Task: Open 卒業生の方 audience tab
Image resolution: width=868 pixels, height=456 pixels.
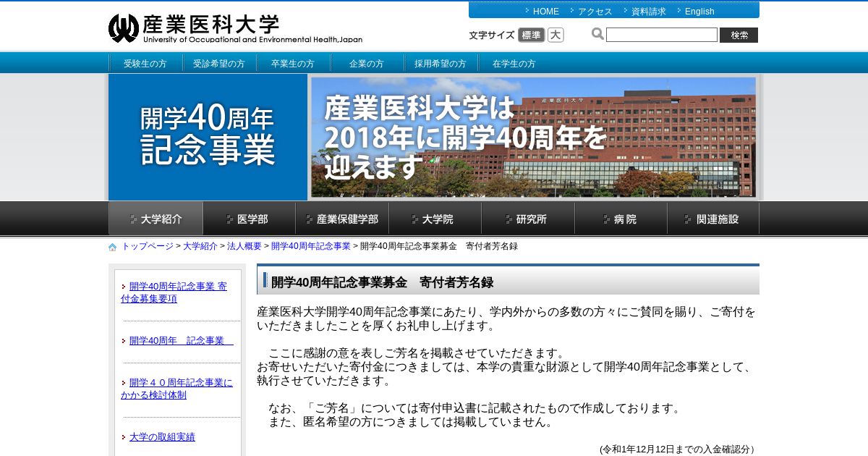Action: pos(293,63)
